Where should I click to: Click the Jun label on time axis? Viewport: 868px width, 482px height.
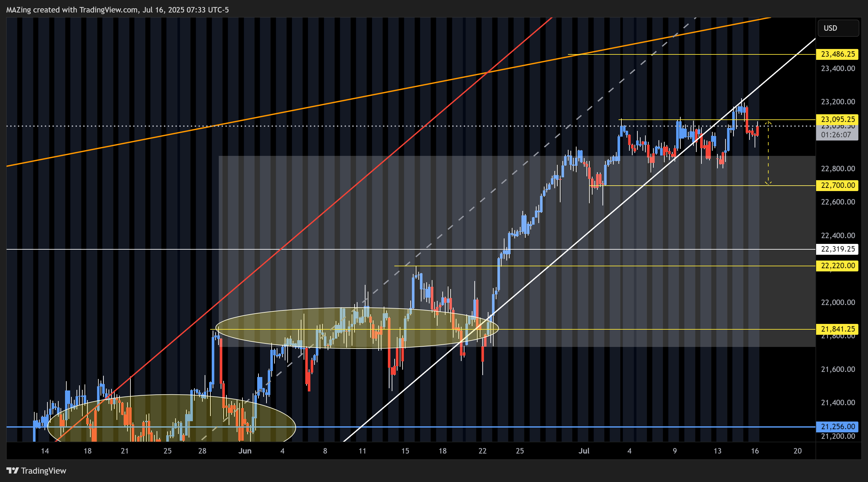(x=245, y=451)
